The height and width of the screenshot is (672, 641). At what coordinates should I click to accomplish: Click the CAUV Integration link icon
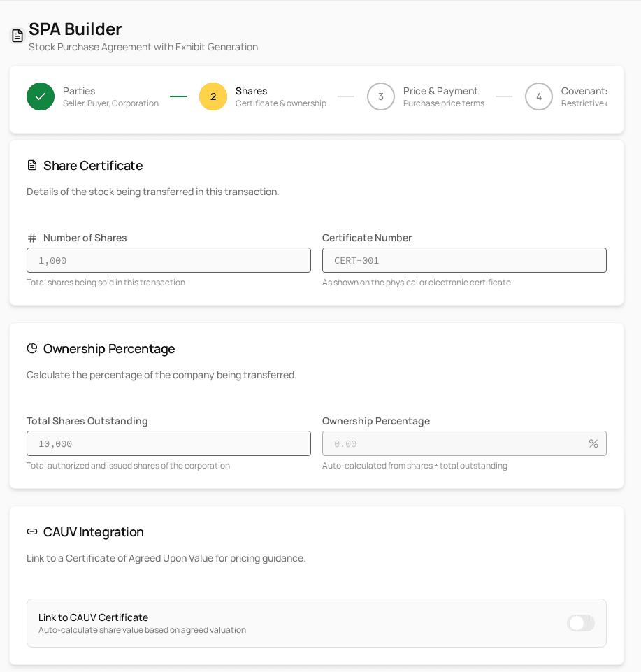point(32,531)
